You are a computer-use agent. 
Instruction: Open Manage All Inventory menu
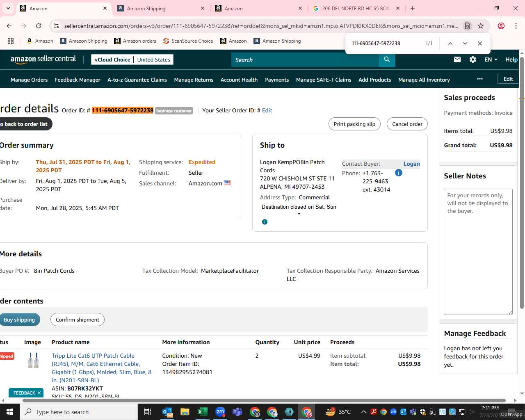(x=424, y=80)
